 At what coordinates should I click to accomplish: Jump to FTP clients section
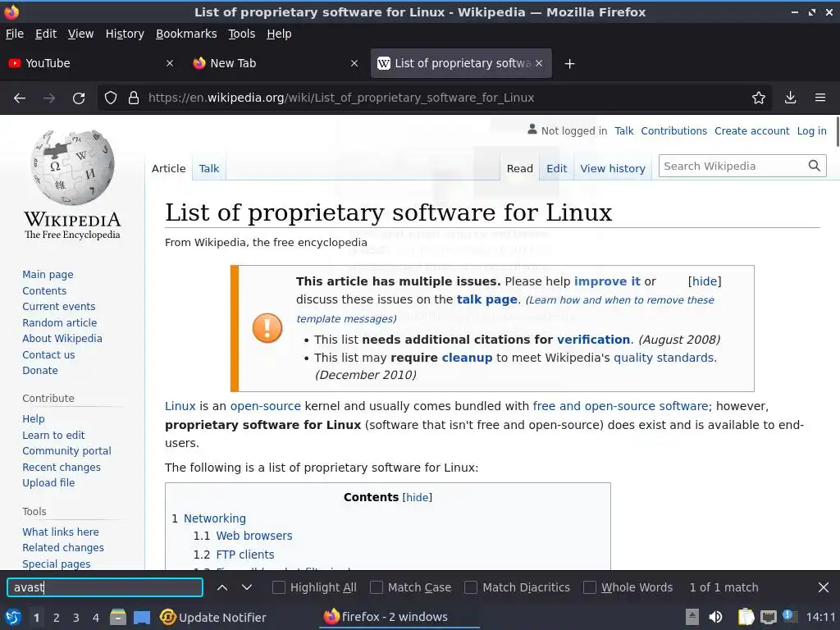tap(245, 555)
